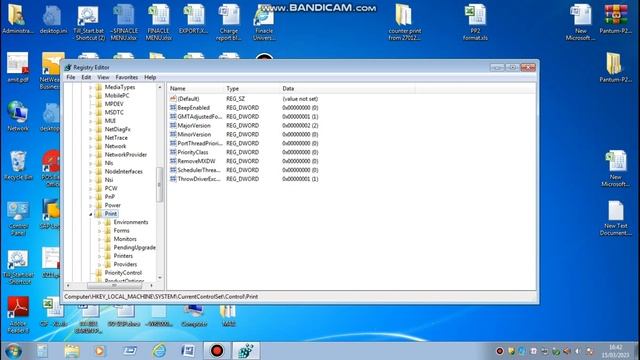Viewport: 640px width, 360px height.
Task: Open the Edit menu in Registry Editor
Action: pyautogui.click(x=86, y=77)
